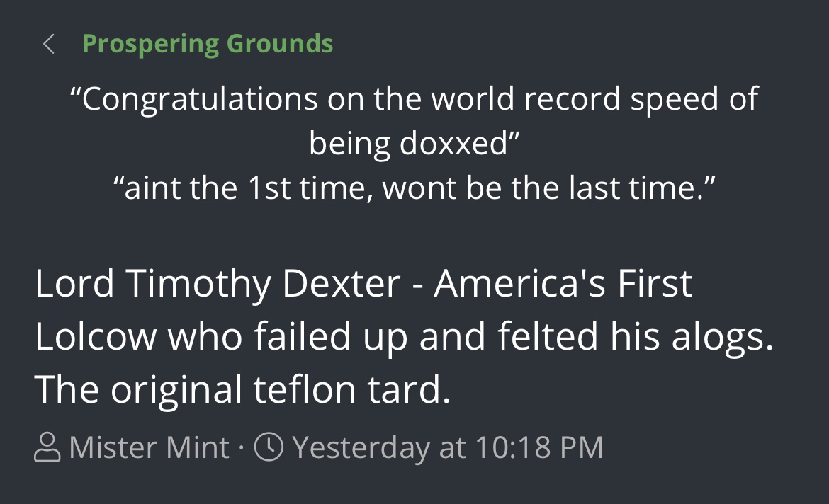Click the clock icon before the timestamp
Screen dimensions: 829x504
(269, 447)
